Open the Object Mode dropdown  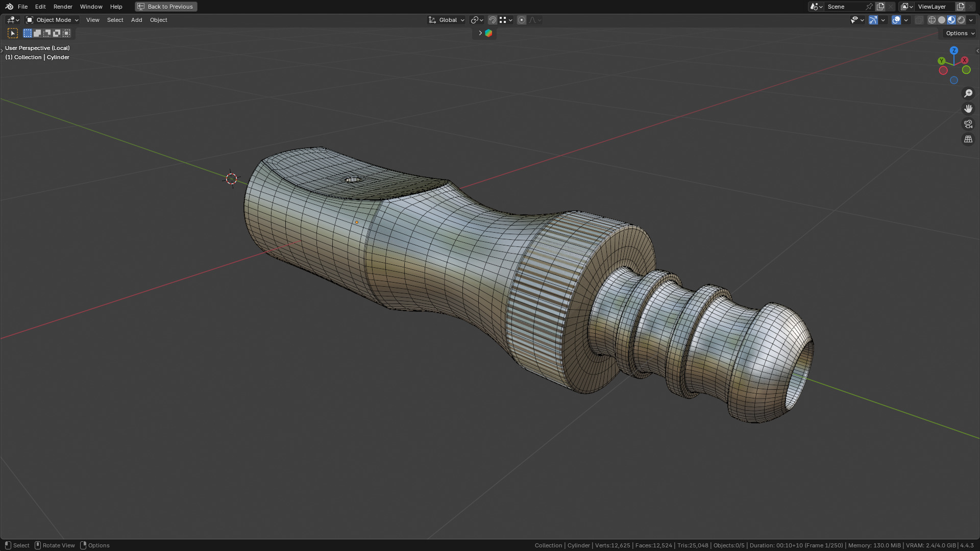pos(52,20)
